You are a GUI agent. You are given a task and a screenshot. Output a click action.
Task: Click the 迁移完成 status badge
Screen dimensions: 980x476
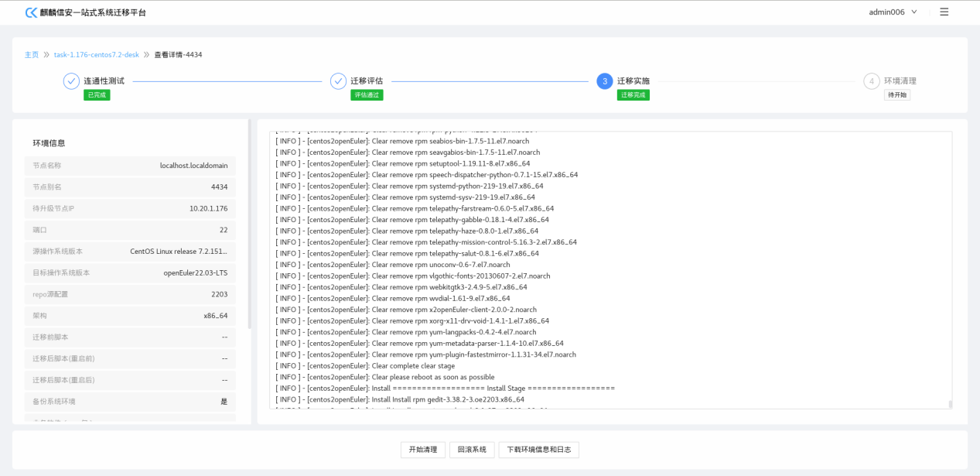click(633, 95)
